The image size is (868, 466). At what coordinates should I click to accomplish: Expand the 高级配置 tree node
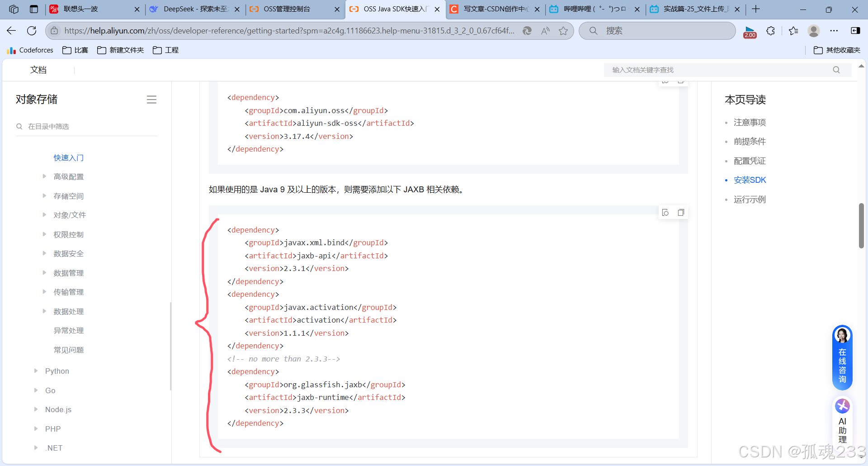point(44,176)
